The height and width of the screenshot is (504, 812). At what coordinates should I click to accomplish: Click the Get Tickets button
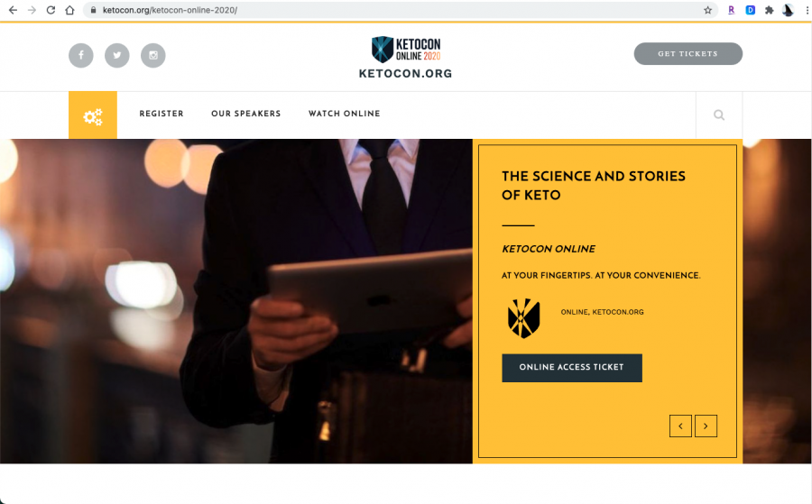click(x=688, y=54)
